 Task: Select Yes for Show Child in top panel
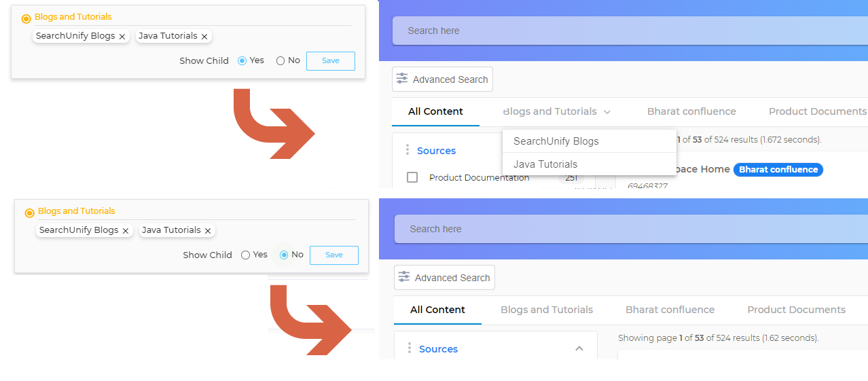point(242,60)
